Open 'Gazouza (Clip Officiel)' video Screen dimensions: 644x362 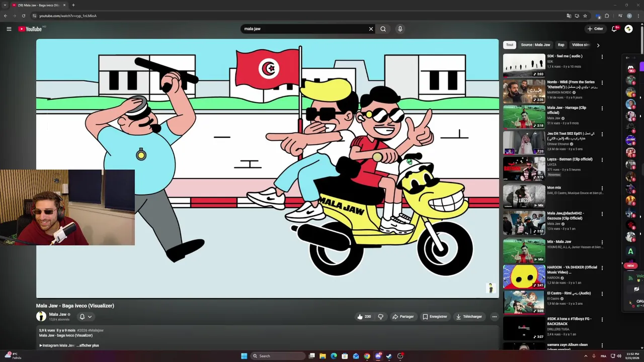point(566,216)
